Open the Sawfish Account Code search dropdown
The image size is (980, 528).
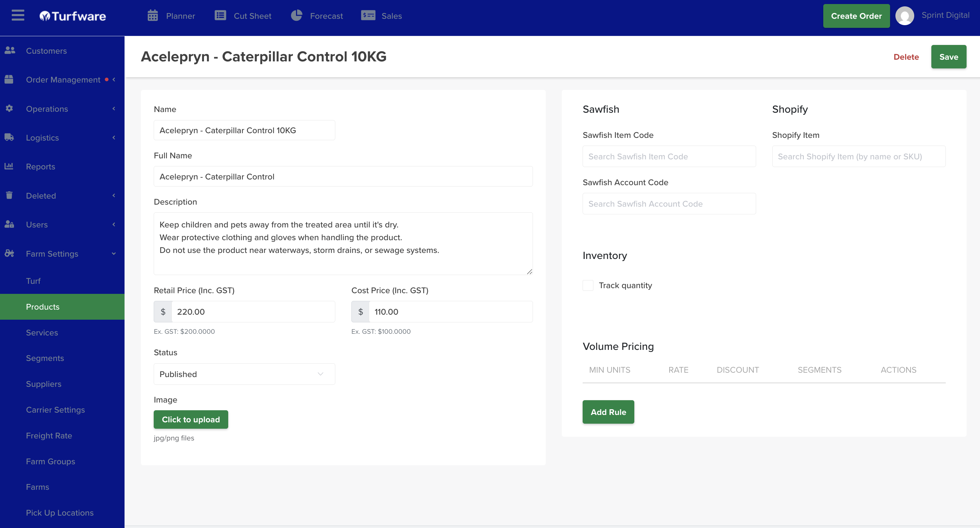pyautogui.click(x=669, y=204)
